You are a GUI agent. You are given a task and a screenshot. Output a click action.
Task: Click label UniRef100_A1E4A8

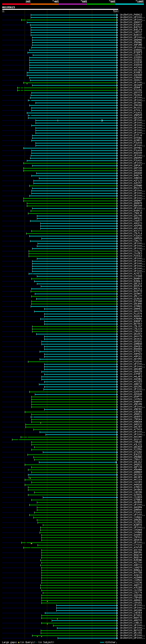131,75
